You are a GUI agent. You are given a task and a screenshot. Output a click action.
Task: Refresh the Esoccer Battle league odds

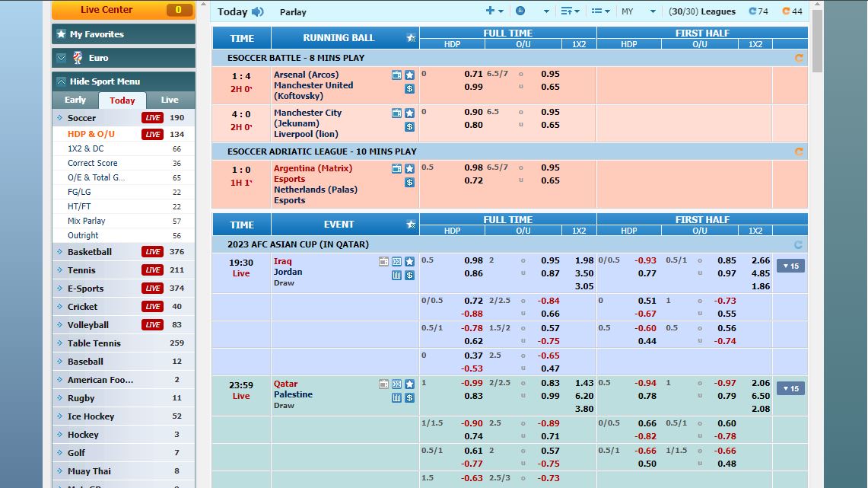pyautogui.click(x=799, y=58)
